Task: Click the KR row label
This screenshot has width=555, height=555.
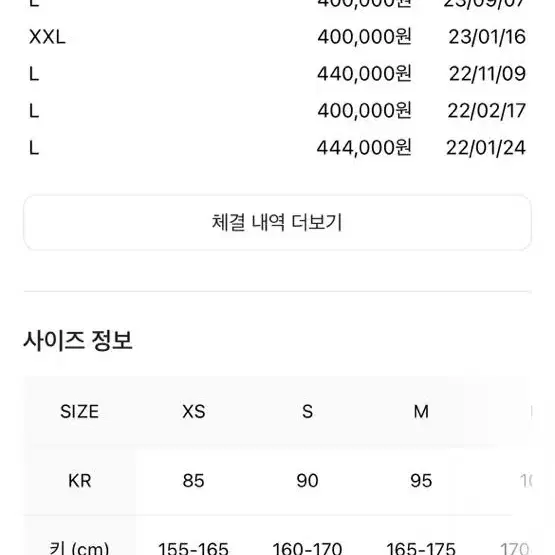Action: tap(80, 481)
